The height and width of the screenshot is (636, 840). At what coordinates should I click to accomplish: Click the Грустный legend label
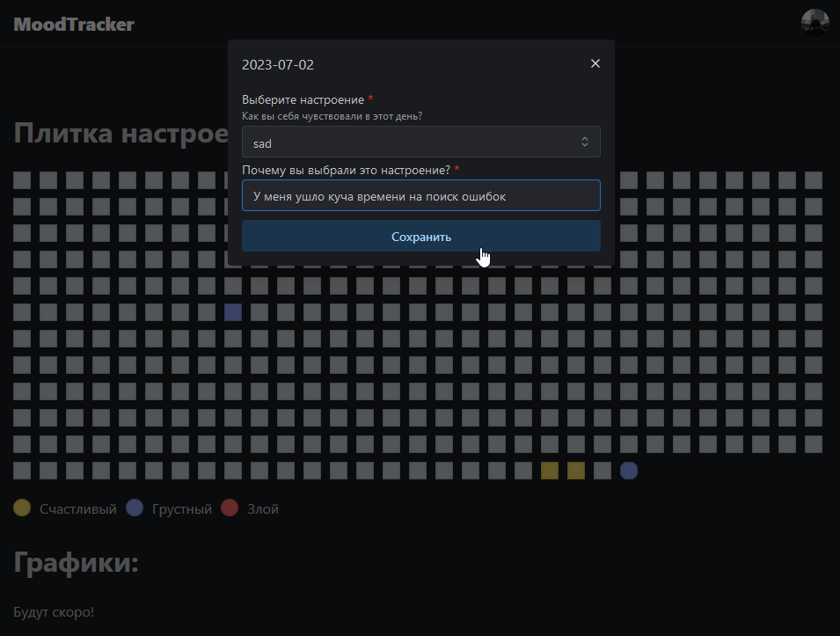(182, 509)
